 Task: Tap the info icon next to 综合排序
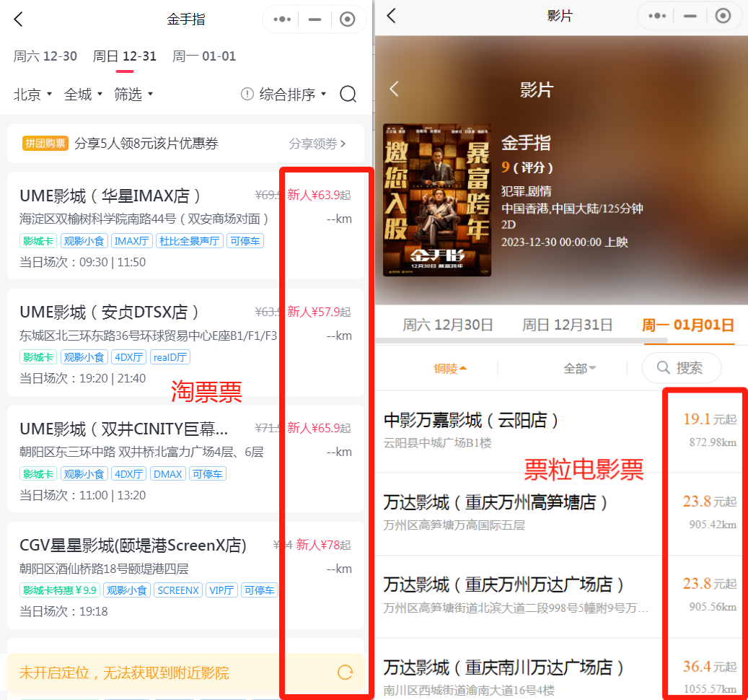pos(247,94)
